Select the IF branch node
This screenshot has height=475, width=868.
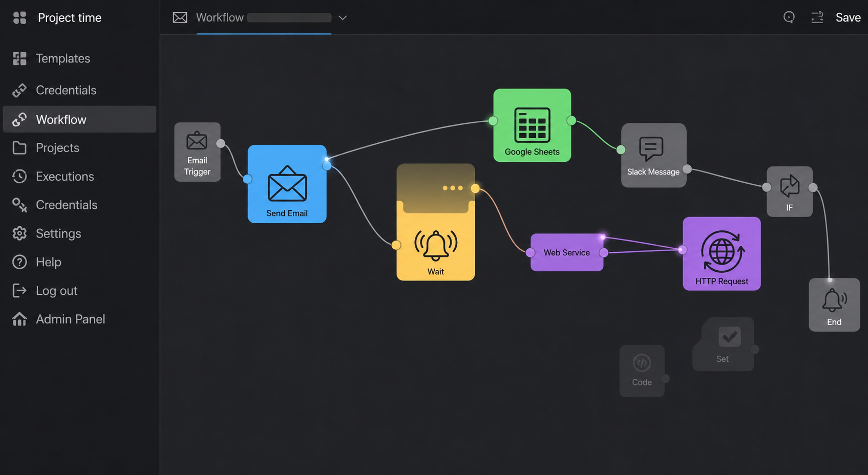(789, 191)
